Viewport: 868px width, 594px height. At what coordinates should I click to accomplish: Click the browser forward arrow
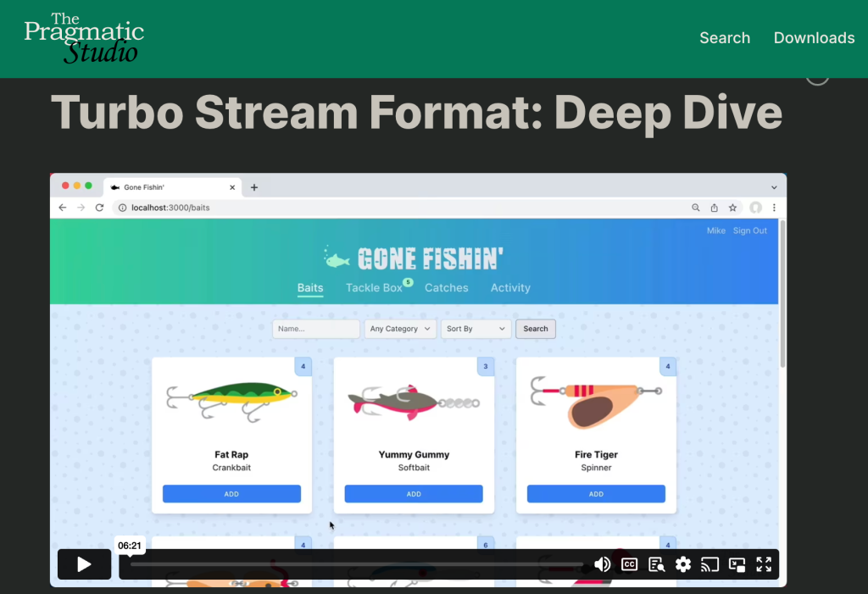(x=81, y=208)
